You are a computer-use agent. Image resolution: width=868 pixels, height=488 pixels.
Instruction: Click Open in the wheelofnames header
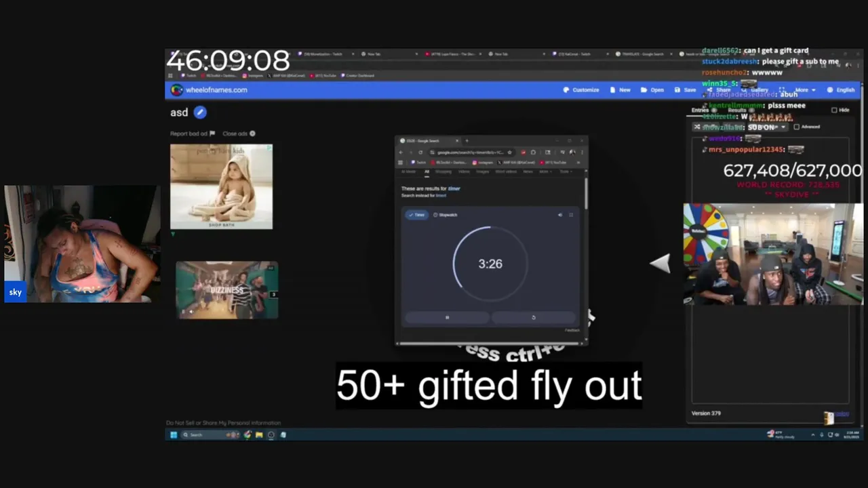click(x=652, y=89)
